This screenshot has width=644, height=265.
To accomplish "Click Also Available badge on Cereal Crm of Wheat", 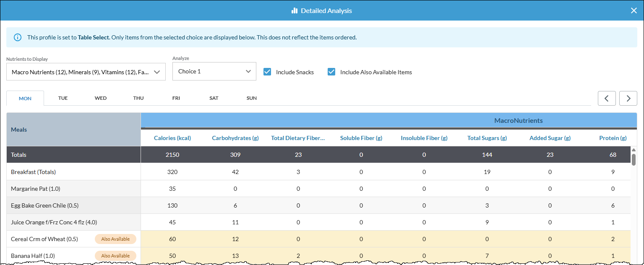I will (x=115, y=239).
